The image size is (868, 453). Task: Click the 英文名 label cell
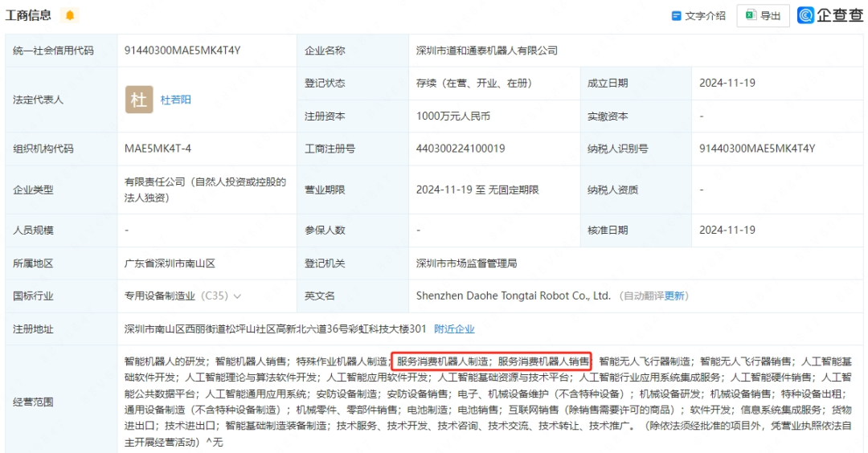pyautogui.click(x=353, y=296)
